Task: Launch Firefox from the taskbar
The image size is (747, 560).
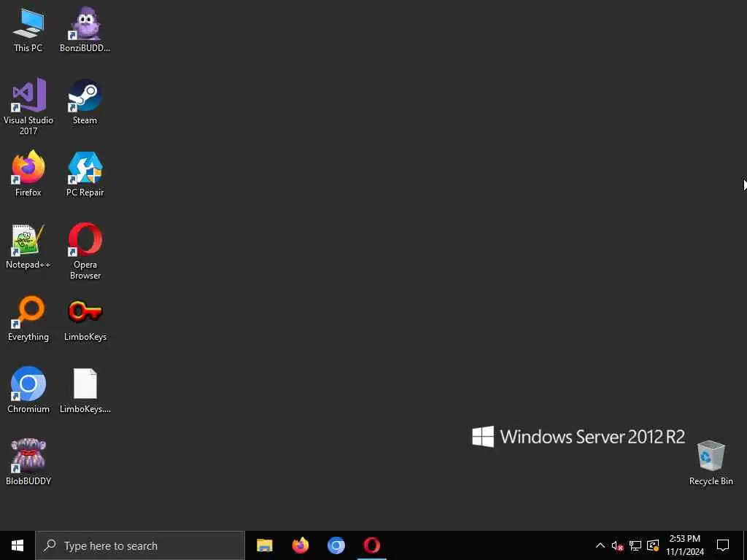Action: [x=300, y=545]
